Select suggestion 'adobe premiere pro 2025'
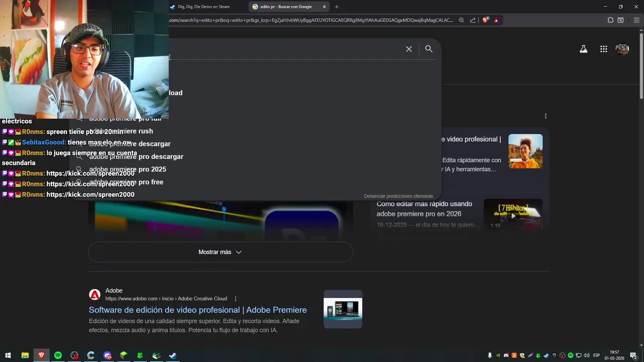644x362 pixels. click(x=127, y=169)
